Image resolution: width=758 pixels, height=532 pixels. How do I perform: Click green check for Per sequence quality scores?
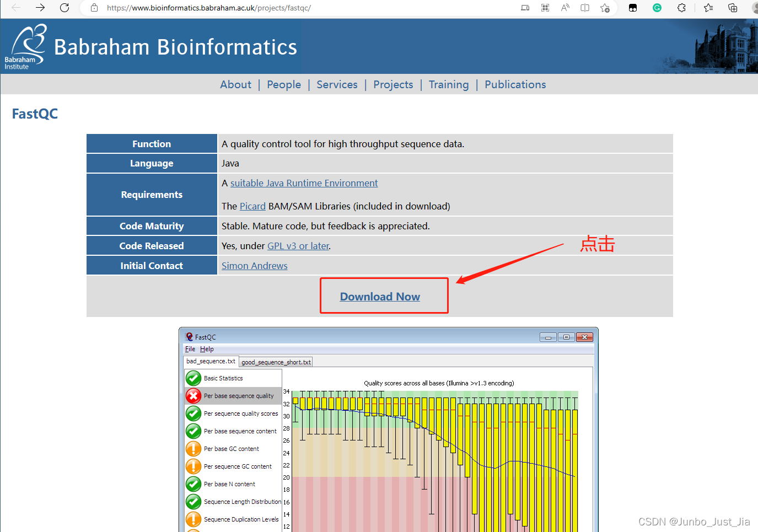[193, 413]
